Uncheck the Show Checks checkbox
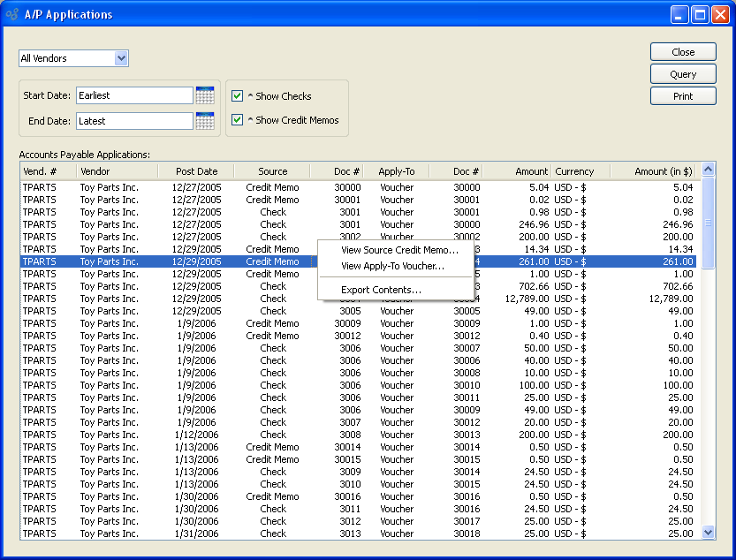Image resolution: width=736 pixels, height=560 pixels. point(237,96)
